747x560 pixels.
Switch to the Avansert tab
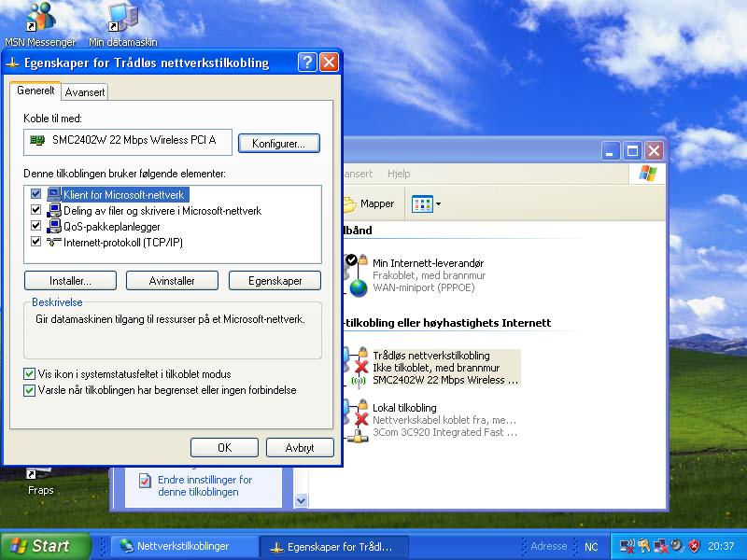click(x=85, y=92)
